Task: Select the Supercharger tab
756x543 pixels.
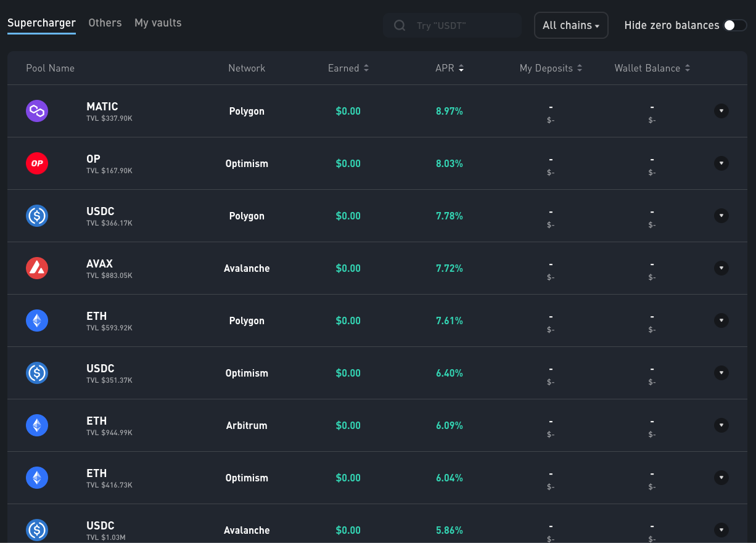Action: [x=41, y=23]
